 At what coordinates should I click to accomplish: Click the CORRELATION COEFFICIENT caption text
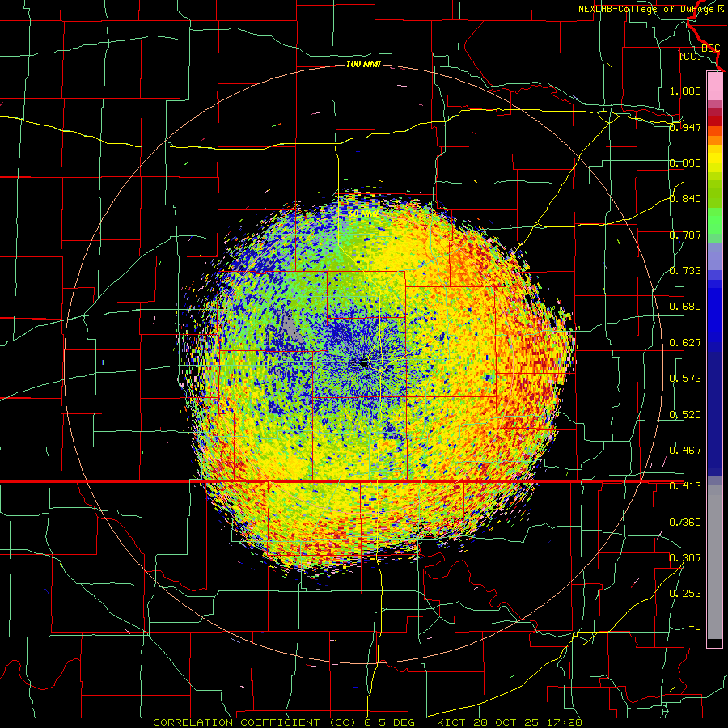(x=236, y=722)
